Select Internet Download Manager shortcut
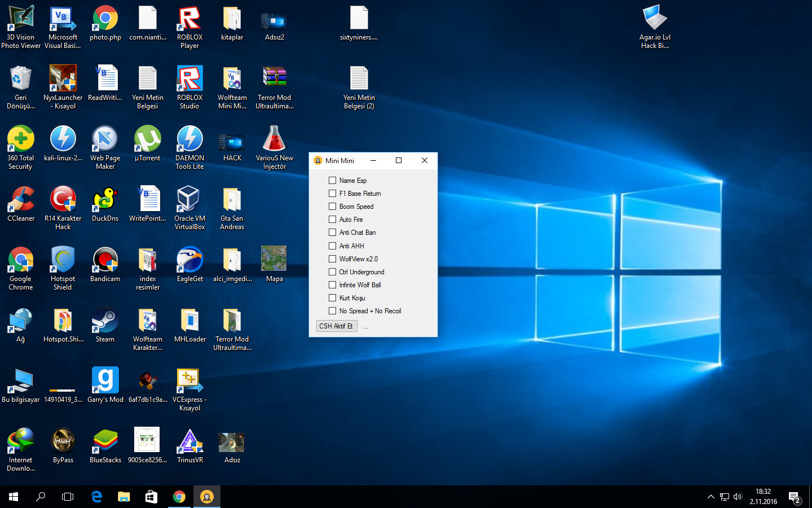 (21, 450)
